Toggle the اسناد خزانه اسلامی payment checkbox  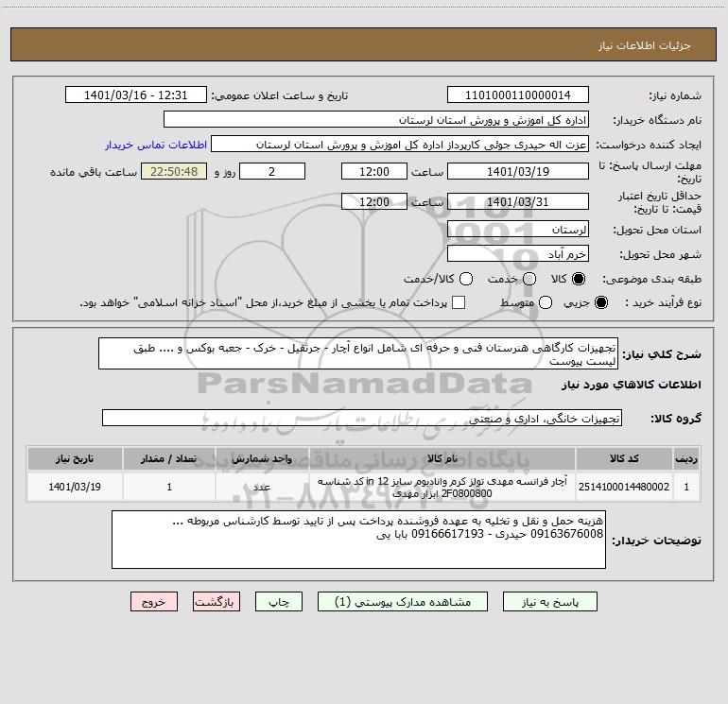pyautogui.click(x=459, y=302)
